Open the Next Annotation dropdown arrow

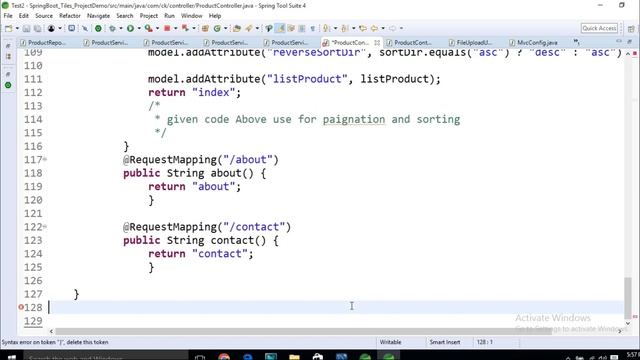335,28
